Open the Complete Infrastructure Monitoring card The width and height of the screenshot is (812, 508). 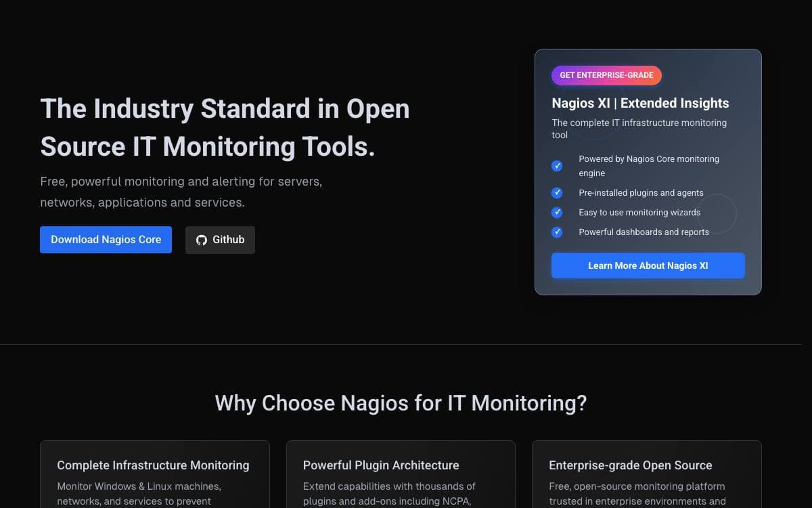click(155, 474)
